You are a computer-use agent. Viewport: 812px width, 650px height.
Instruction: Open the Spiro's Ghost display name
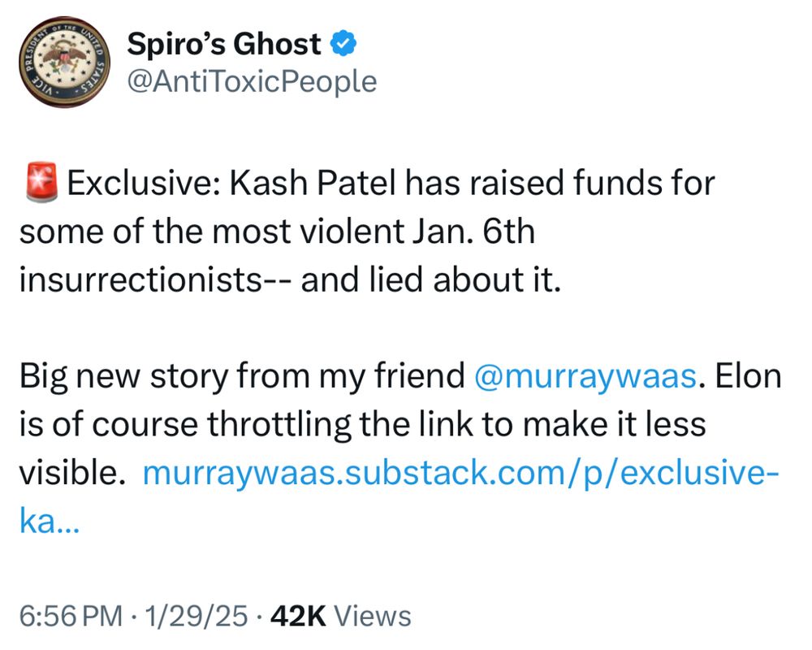point(224,44)
